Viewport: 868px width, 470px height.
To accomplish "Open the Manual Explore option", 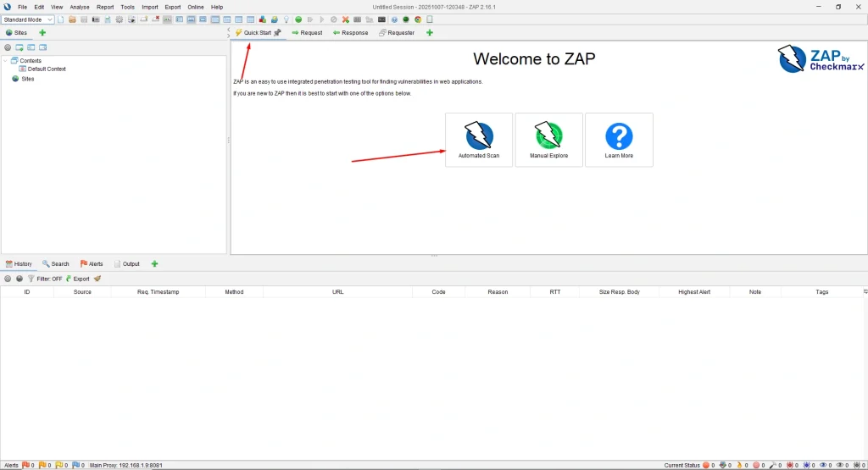I will click(548, 139).
